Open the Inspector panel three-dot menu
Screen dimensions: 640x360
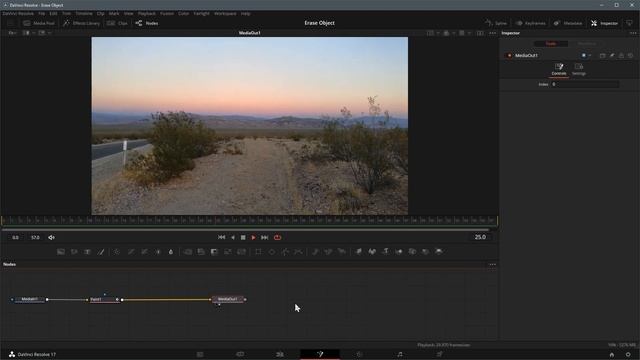(633, 33)
